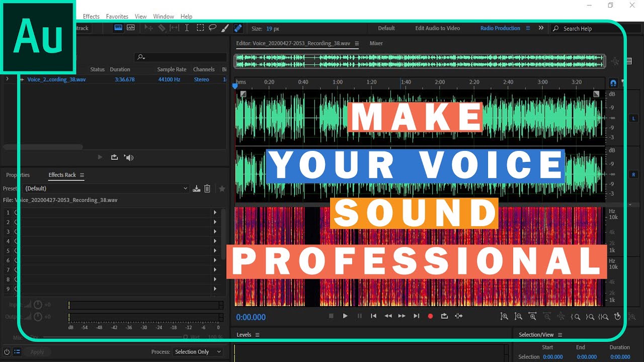
Task: Expand workspace overflow chevrons
Action: tap(541, 28)
